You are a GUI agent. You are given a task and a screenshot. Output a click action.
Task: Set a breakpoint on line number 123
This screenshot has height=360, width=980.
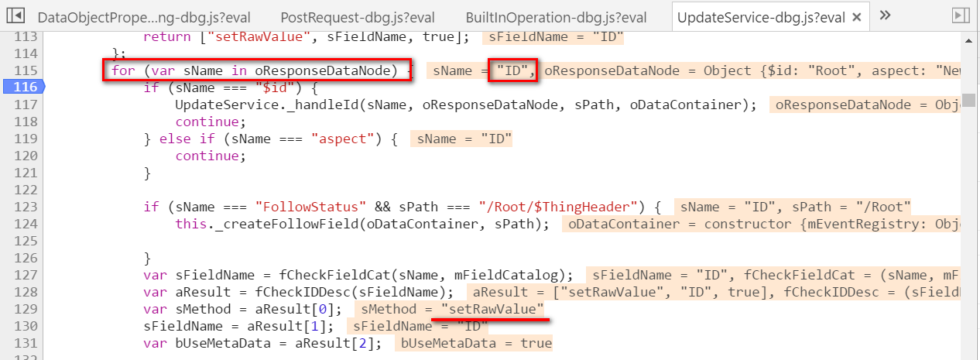pos(26,207)
